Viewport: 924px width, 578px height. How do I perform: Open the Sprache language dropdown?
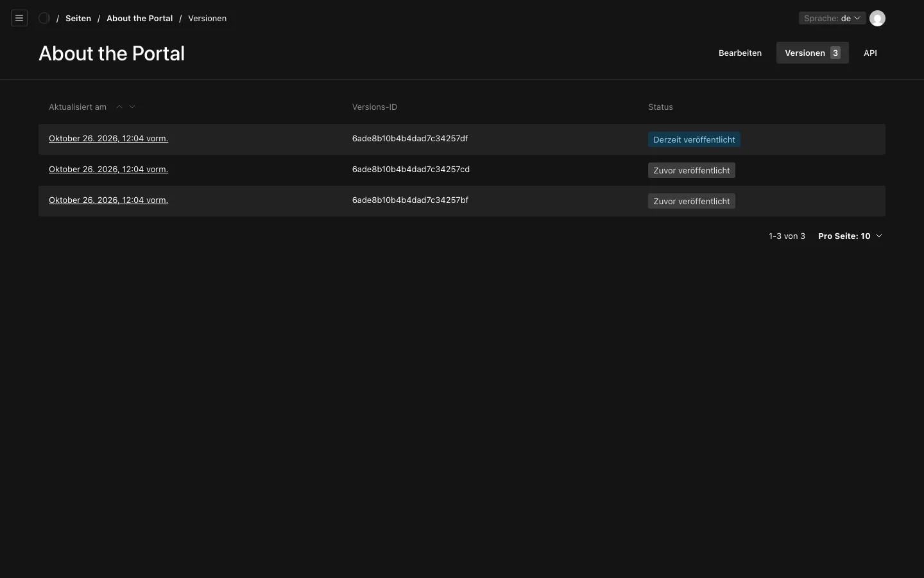[x=832, y=18]
